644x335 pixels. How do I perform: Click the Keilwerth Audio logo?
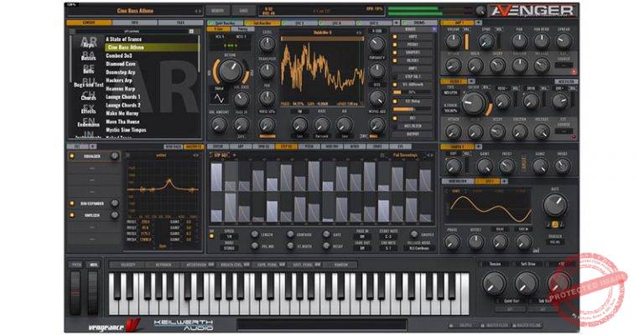click(183, 325)
